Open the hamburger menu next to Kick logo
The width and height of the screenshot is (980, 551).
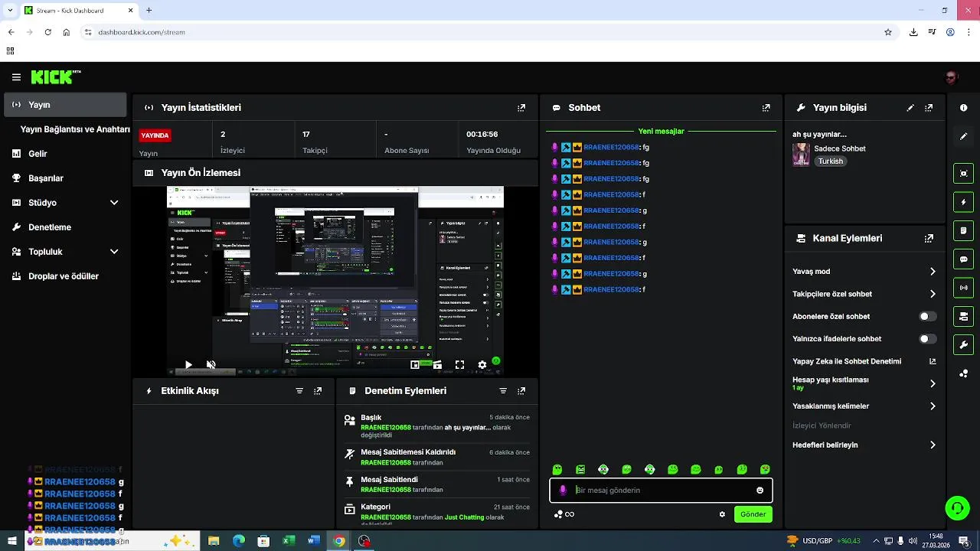pos(16,77)
